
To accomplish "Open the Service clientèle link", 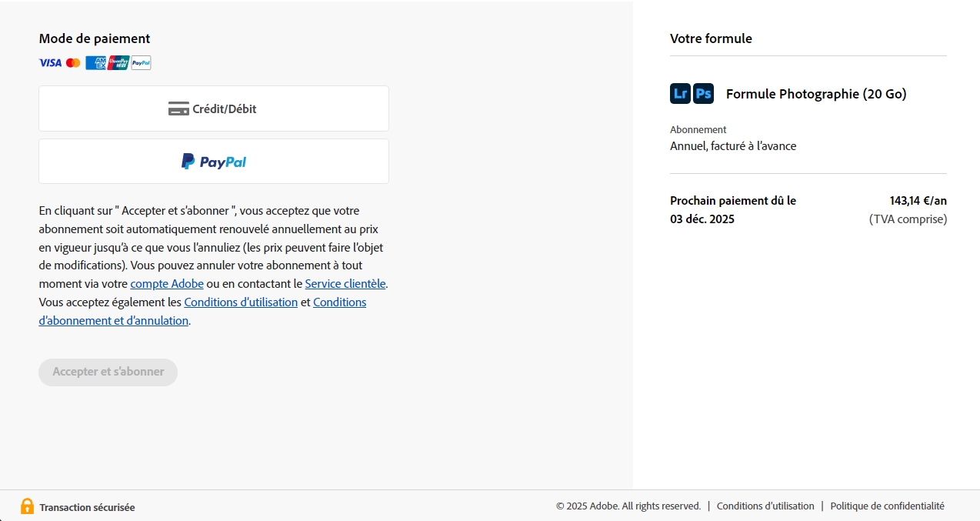I will [345, 284].
